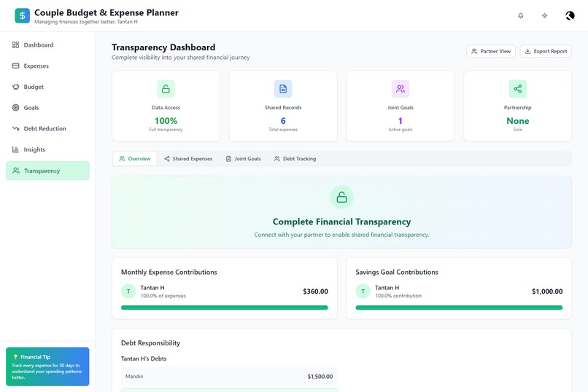Click the $1,000.00 savings amount
Screen dimensions: 588x392
[547, 291]
